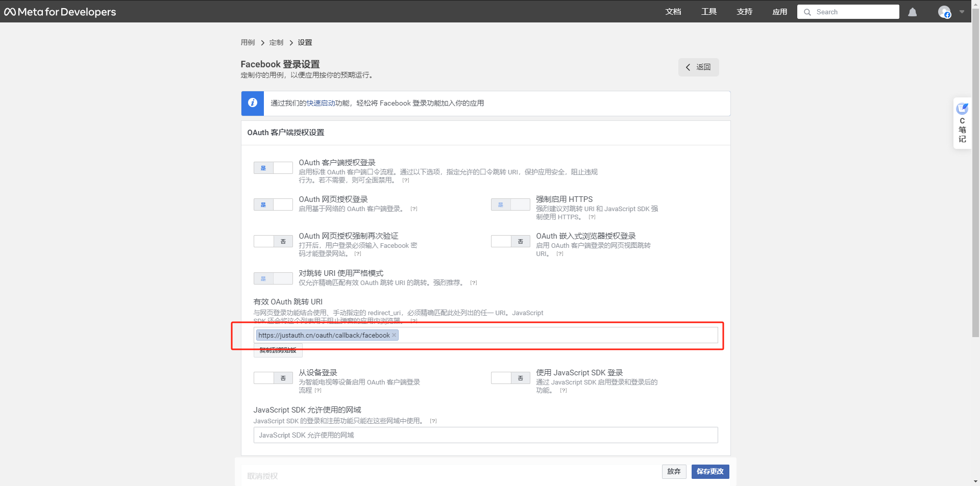Open help [?] for JavaScript SDK 允许使用的网域

pos(433,421)
